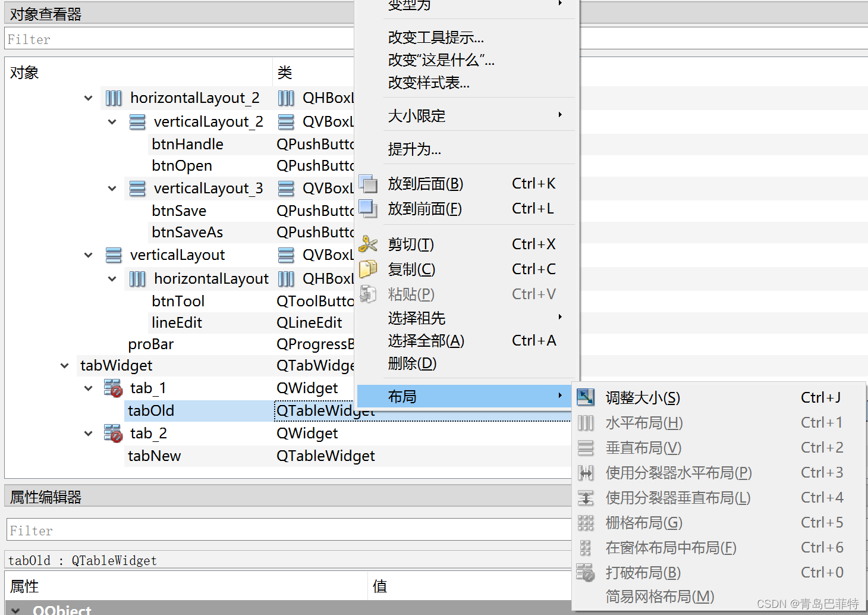Collapse the verticalLayout_2 tree branch
Image resolution: width=868 pixels, height=615 pixels.
pyautogui.click(x=112, y=121)
